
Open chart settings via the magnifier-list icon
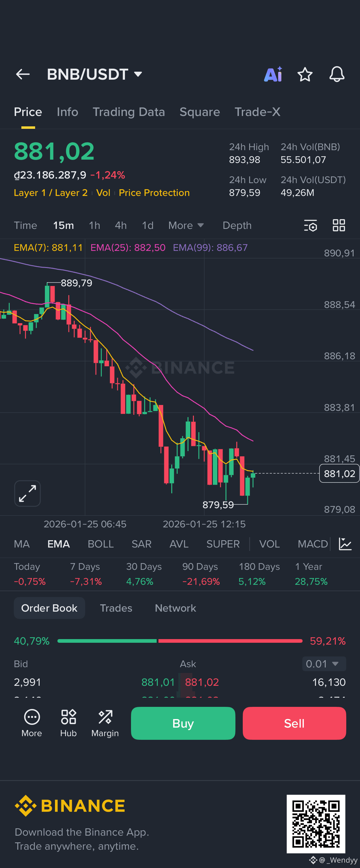[311, 226]
